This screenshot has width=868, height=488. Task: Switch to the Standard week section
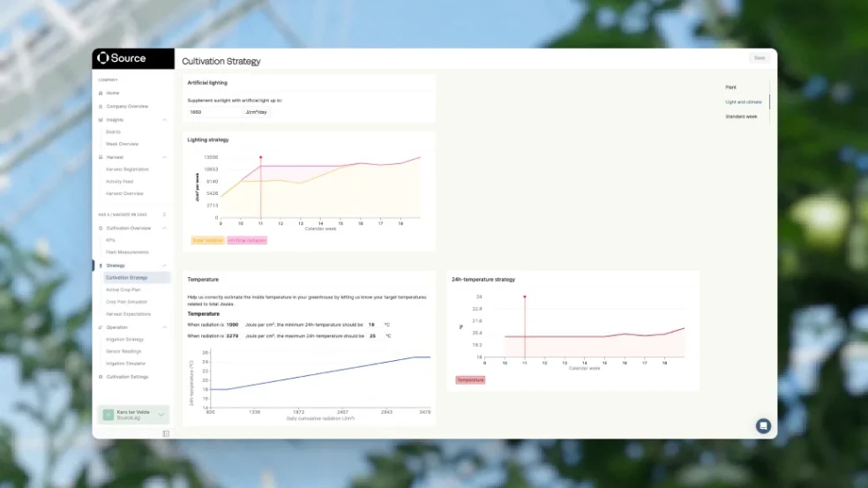coord(741,116)
